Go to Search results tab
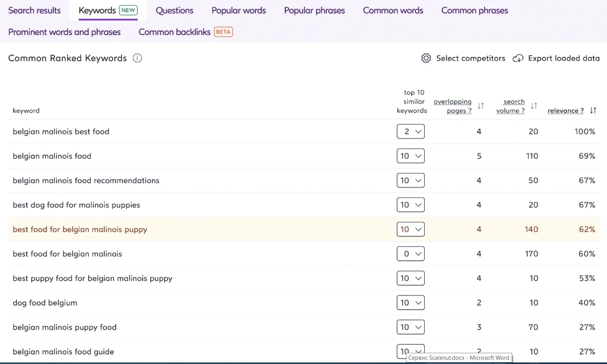The width and height of the screenshot is (607, 364). pyautogui.click(x=35, y=10)
